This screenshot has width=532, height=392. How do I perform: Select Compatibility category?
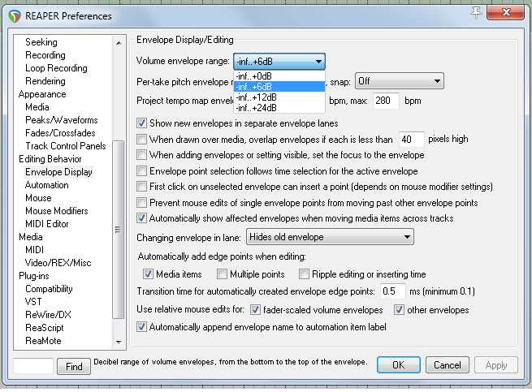(x=50, y=289)
